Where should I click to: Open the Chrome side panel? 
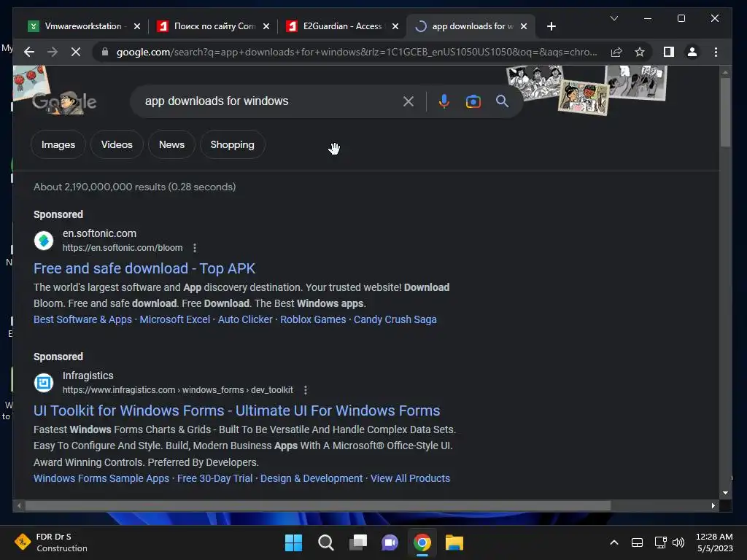coord(669,52)
